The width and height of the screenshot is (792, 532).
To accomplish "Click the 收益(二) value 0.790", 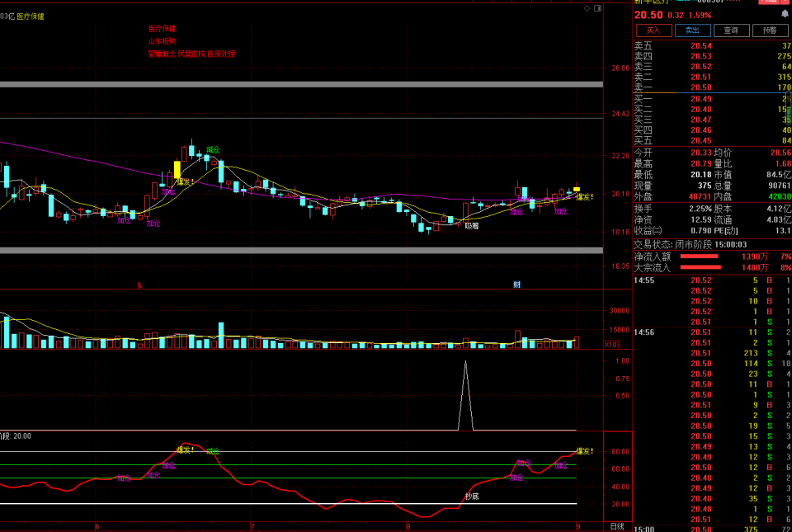I will [x=701, y=231].
